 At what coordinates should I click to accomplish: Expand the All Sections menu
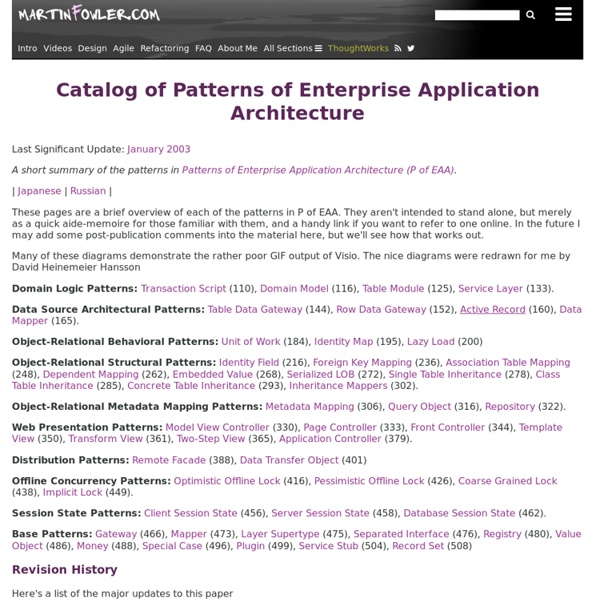(x=292, y=48)
